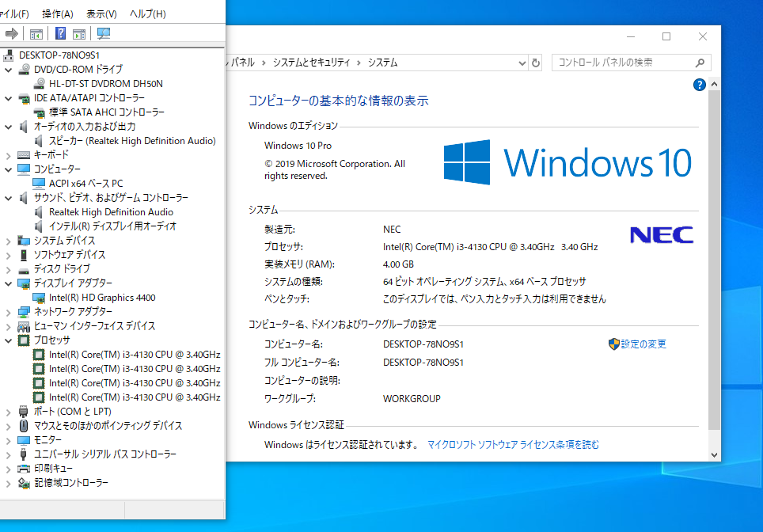Click the DVD/CD-ROM drive category icon
Image resolution: width=763 pixels, height=532 pixels.
coord(24,69)
